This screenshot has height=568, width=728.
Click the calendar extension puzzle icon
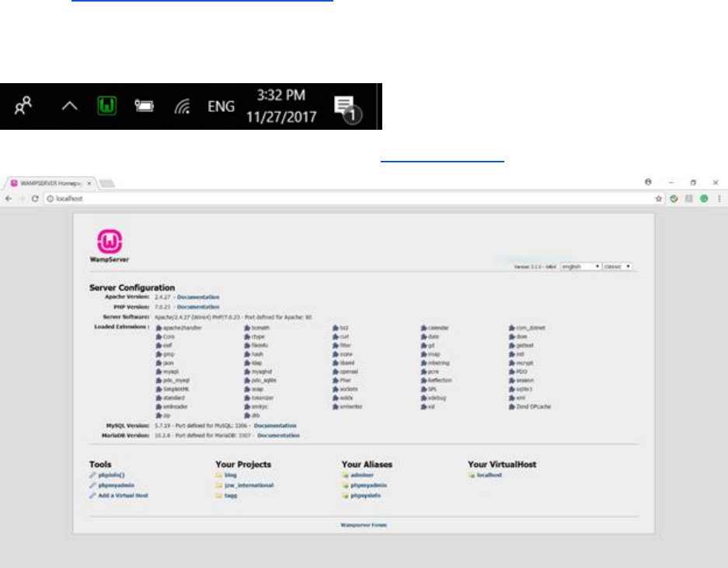[423, 328]
